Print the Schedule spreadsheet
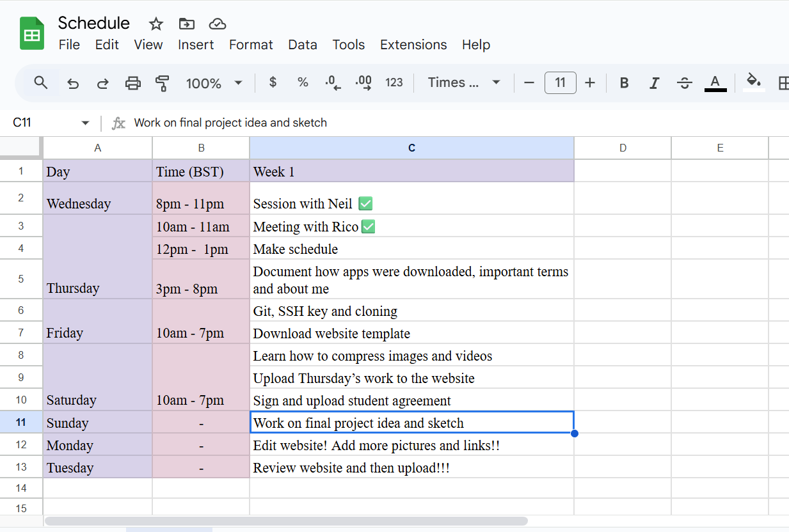Screen dimensions: 789x532 [132, 82]
